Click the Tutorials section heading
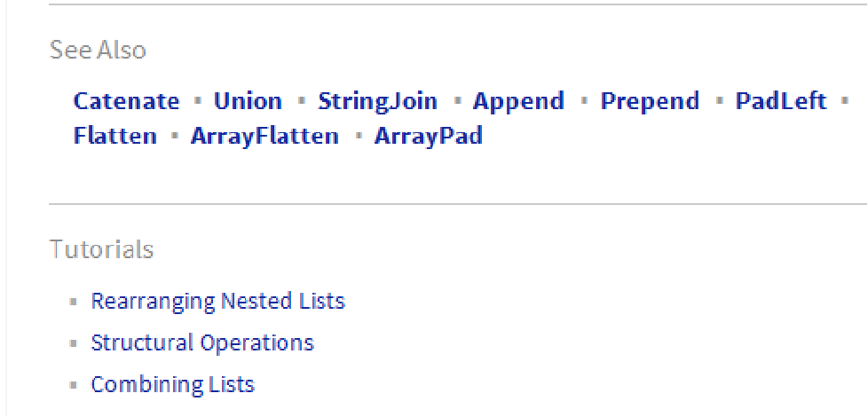868x417 pixels. point(101,250)
